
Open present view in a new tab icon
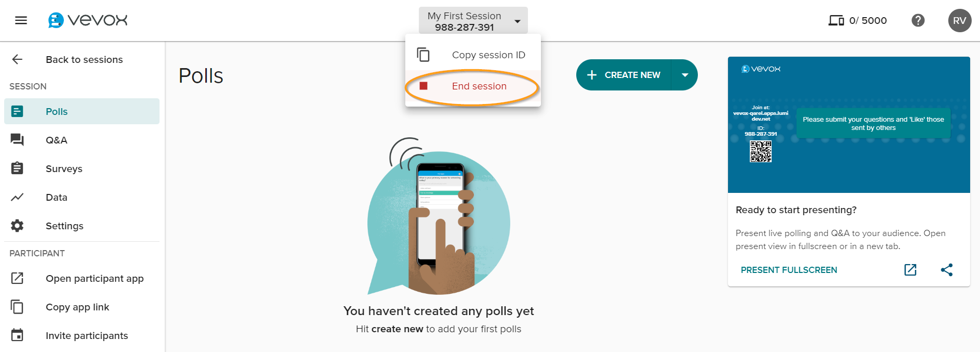pyautogui.click(x=909, y=270)
